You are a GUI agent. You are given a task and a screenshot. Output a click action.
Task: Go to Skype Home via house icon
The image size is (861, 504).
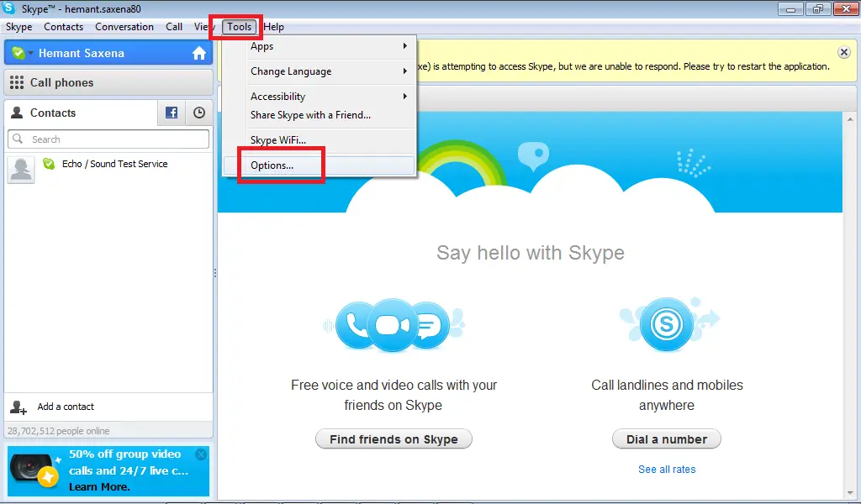click(199, 53)
